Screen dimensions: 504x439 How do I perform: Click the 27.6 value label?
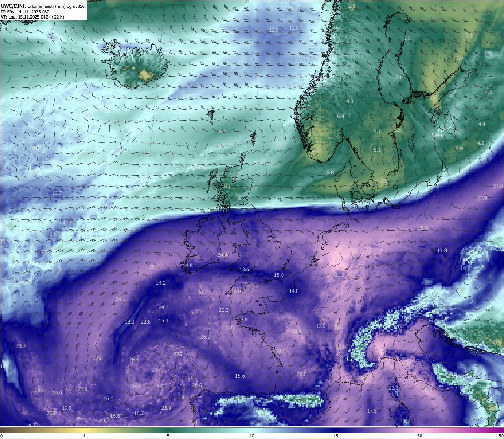(x=157, y=370)
